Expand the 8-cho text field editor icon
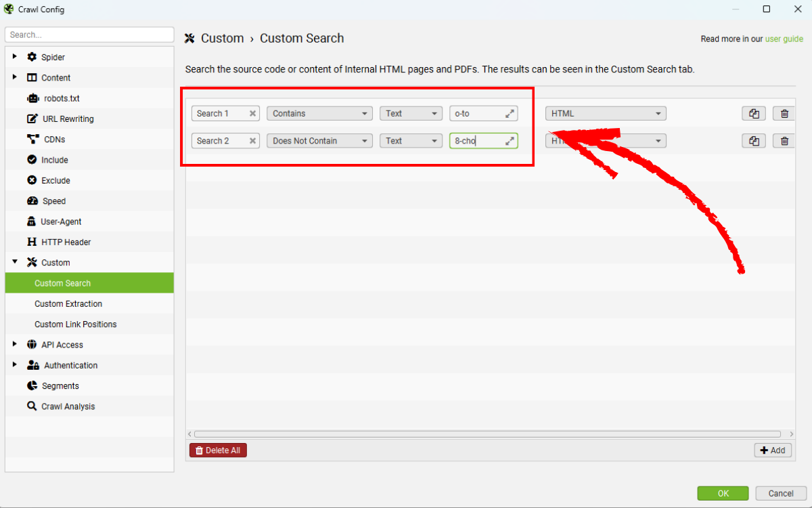 coord(510,141)
